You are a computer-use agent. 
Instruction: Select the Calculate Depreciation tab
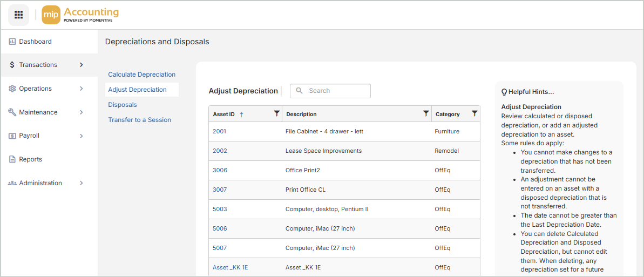tap(141, 75)
